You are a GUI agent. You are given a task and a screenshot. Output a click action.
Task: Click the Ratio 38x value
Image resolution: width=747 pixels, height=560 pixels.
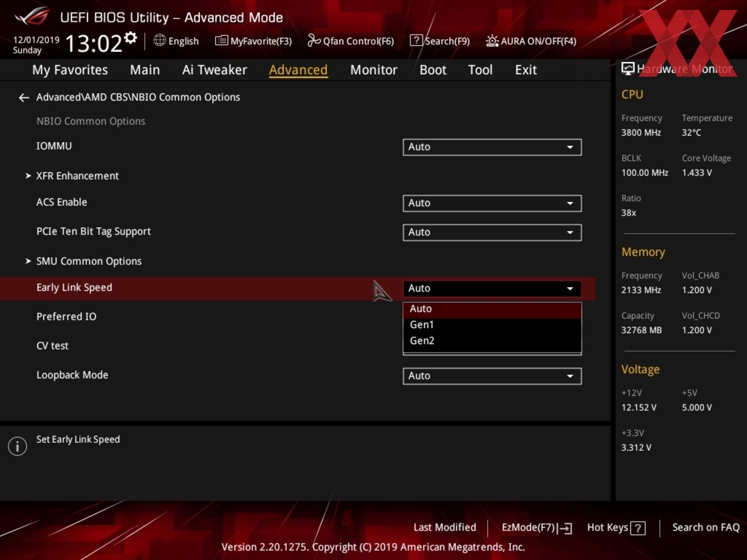[x=628, y=213]
